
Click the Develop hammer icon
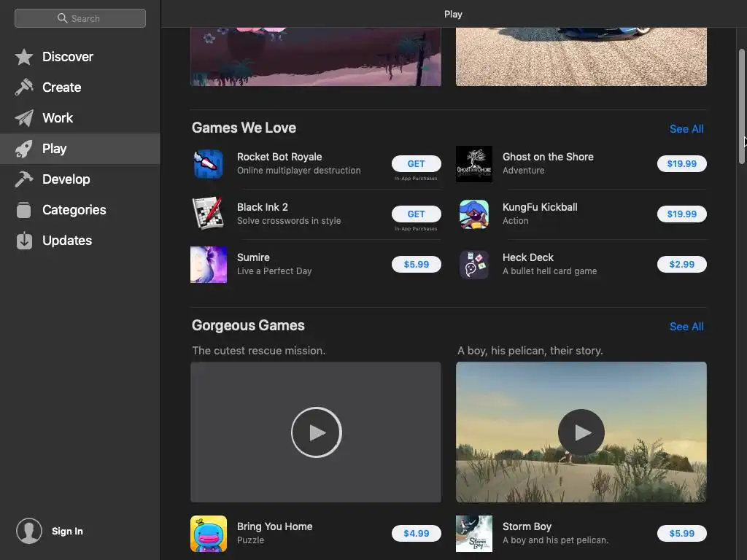(24, 179)
